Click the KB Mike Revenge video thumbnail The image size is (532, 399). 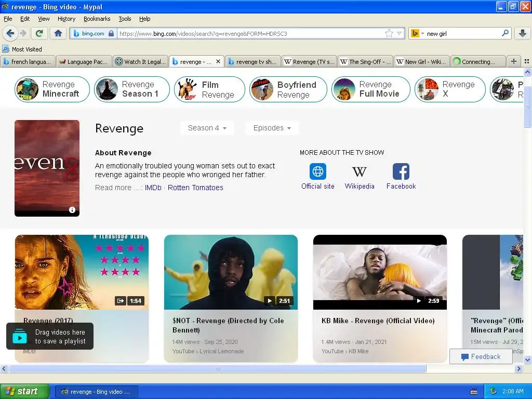380,272
